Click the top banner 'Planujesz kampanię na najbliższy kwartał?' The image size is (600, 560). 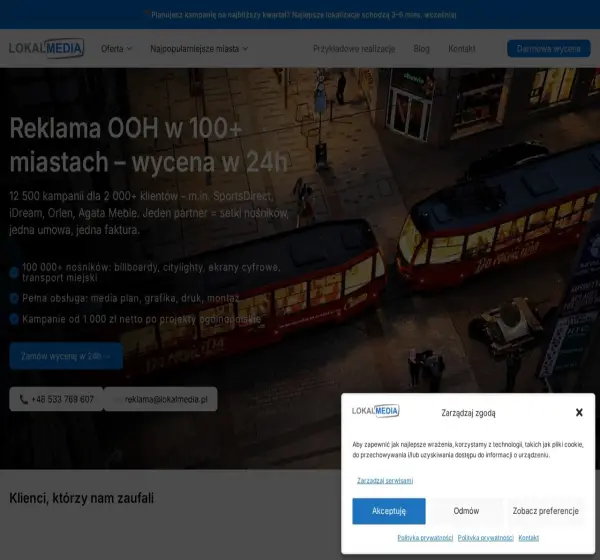pos(303,15)
